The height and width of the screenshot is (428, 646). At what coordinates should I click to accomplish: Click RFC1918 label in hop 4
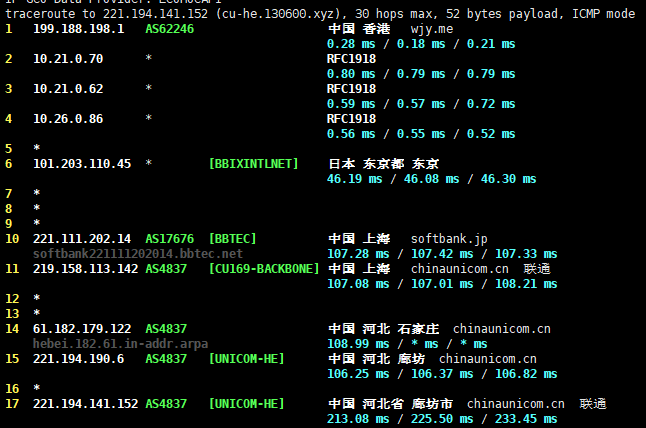[x=351, y=119]
